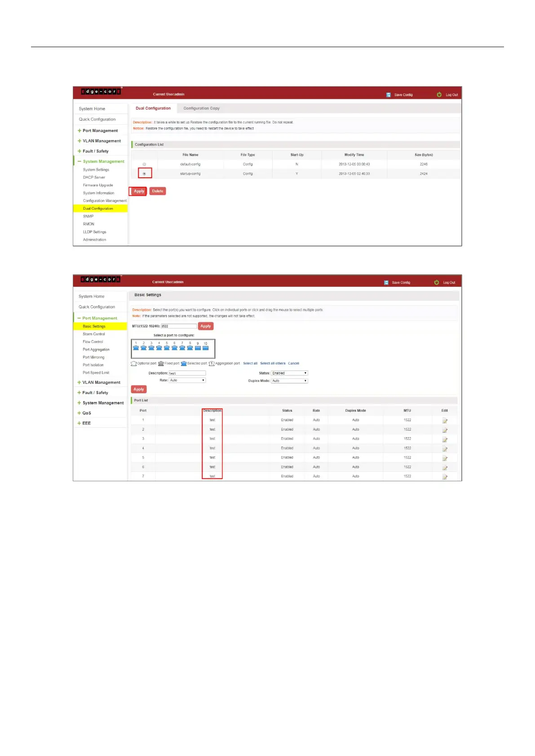Screen dimensions: 535x756
Task: Open Port Mirroring in sidebar
Action: 93,357
